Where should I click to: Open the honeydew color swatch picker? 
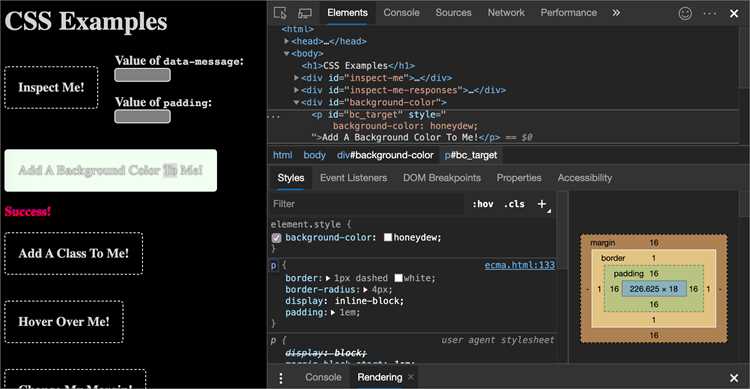pos(388,238)
